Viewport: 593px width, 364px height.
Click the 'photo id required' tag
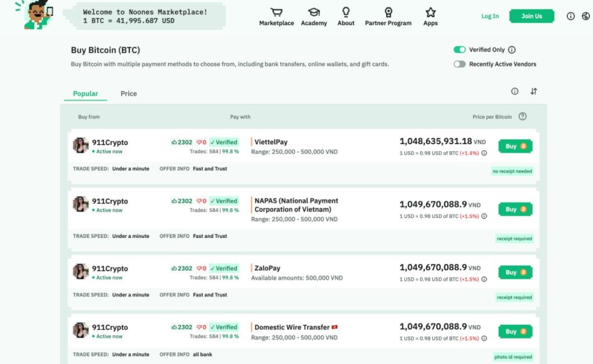tap(513, 357)
